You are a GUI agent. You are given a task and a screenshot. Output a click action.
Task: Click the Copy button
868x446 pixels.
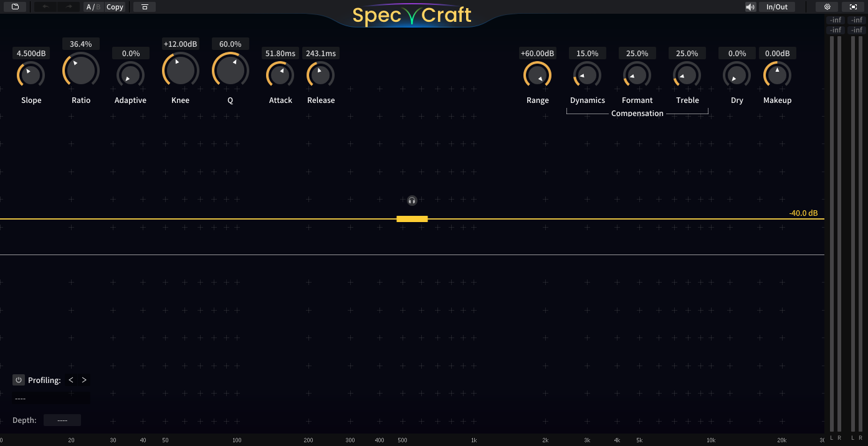tap(115, 7)
